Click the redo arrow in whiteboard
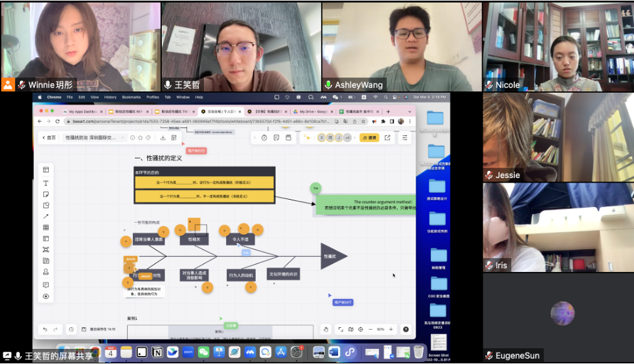Screen dimensions: 634x364 55,329
